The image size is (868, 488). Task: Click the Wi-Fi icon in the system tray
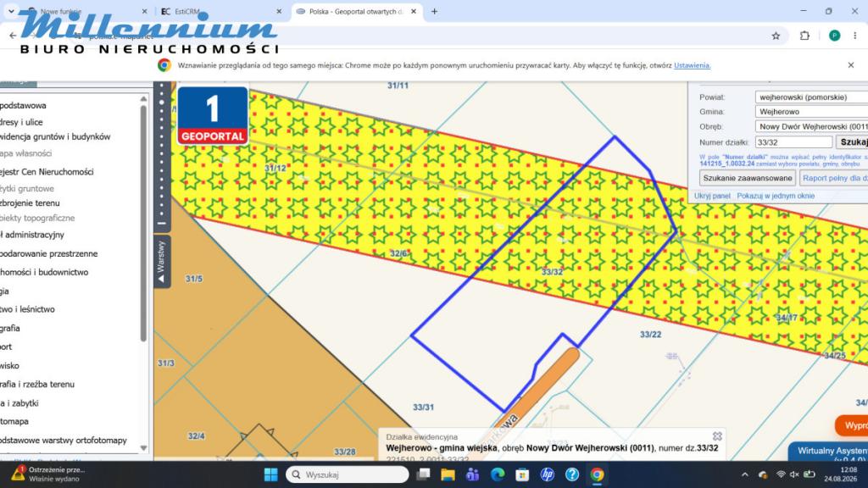781,474
